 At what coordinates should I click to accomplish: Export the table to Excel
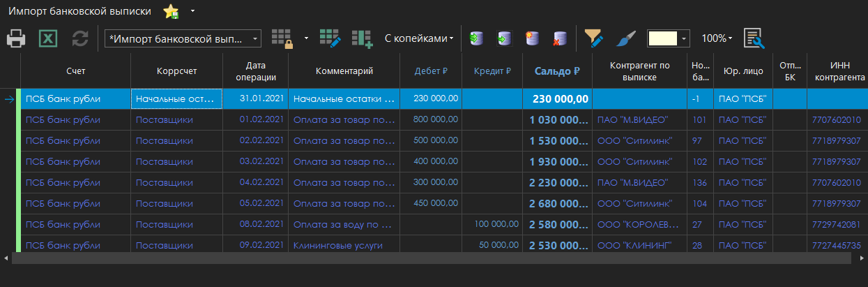tap(48, 38)
